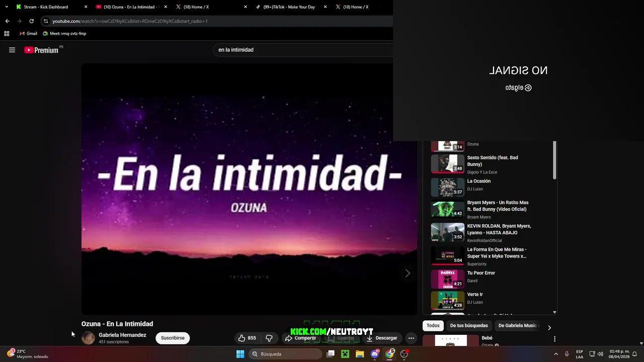The width and height of the screenshot is (644, 362).
Task: Open Discord from the taskbar
Action: [375, 354]
